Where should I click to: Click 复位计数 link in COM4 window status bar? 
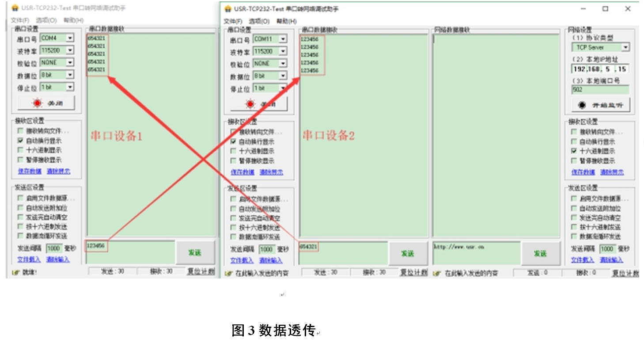(201, 271)
